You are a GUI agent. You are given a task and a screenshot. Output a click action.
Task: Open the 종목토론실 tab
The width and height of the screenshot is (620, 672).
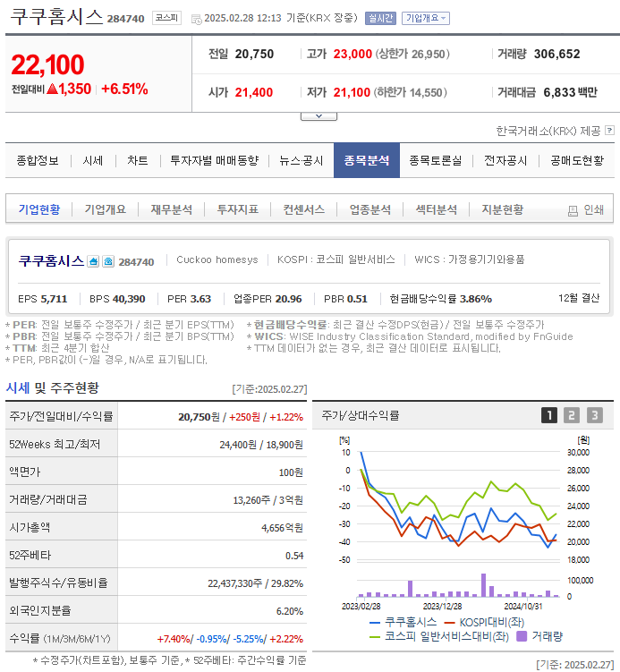436,160
